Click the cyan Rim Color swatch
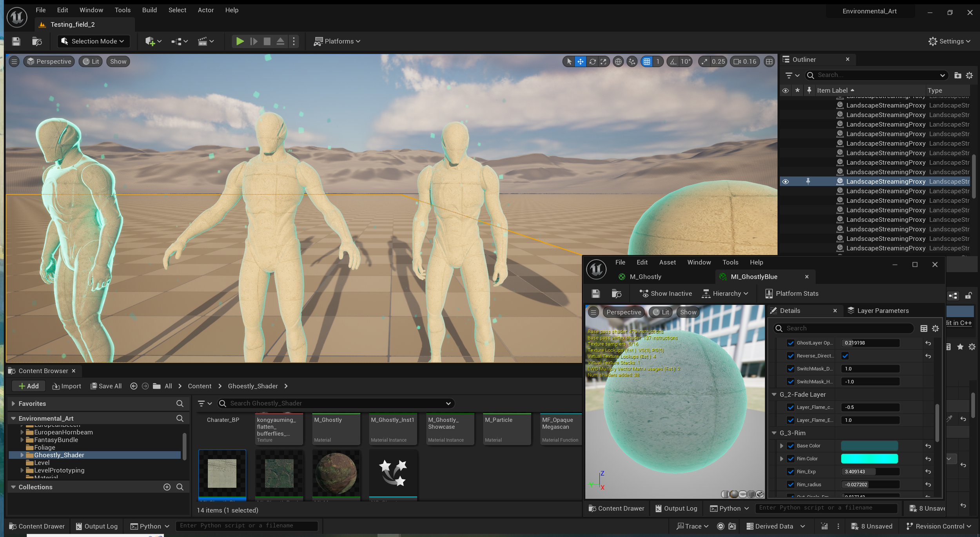This screenshot has width=980, height=537. (x=869, y=459)
